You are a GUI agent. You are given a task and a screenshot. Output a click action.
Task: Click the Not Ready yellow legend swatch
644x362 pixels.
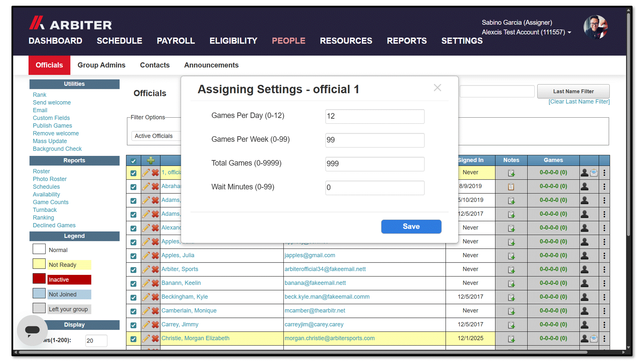point(39,264)
